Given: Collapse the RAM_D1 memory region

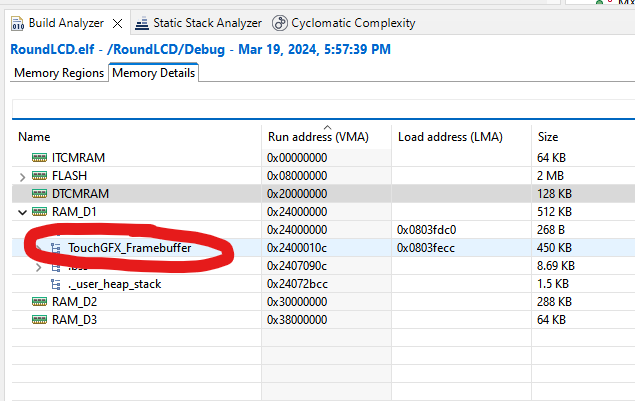Looking at the screenshot, I should pyautogui.click(x=22, y=212).
